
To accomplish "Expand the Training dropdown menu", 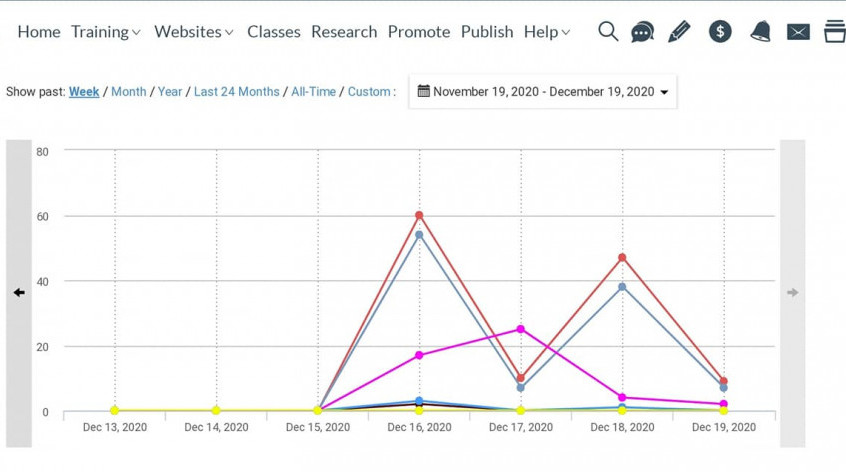I will pyautogui.click(x=106, y=32).
